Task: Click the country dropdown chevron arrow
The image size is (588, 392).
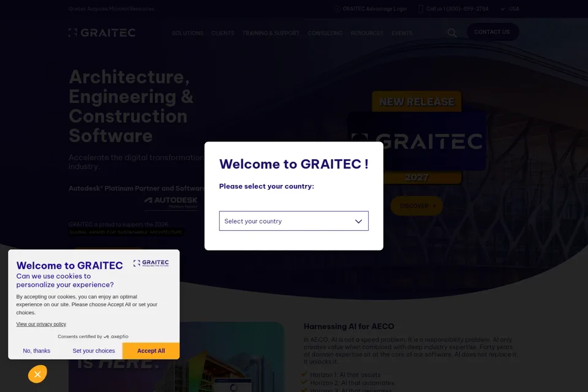Action: 358,221
